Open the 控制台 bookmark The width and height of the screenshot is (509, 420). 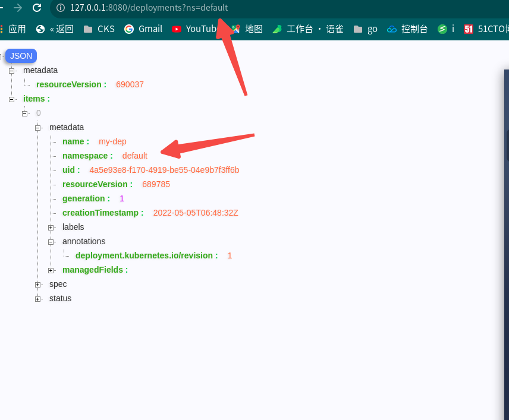(x=407, y=29)
